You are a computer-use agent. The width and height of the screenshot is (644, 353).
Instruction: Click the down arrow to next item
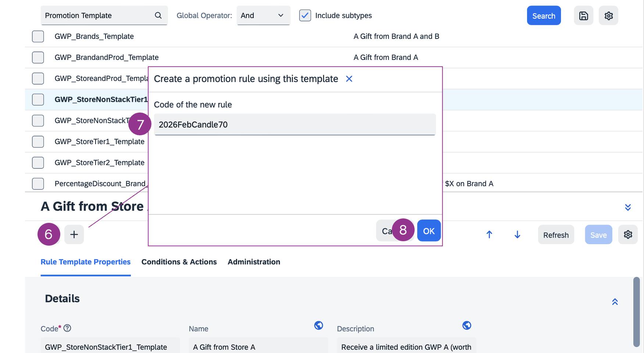click(x=517, y=235)
